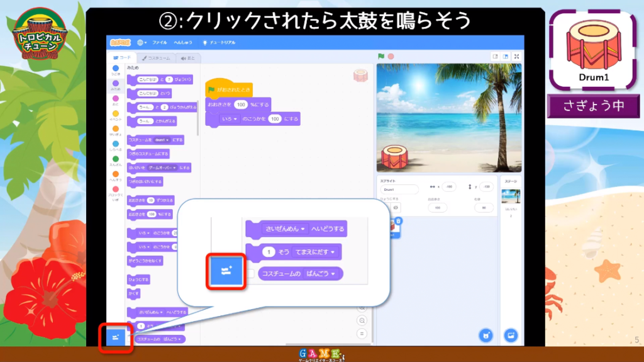644x362 pixels.
Task: Enter full screen stage mode
Action: pyautogui.click(x=517, y=57)
